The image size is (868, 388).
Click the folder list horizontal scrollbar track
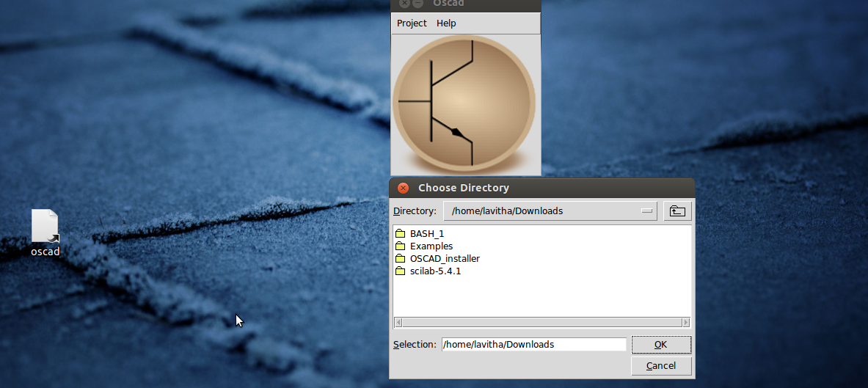(x=542, y=322)
